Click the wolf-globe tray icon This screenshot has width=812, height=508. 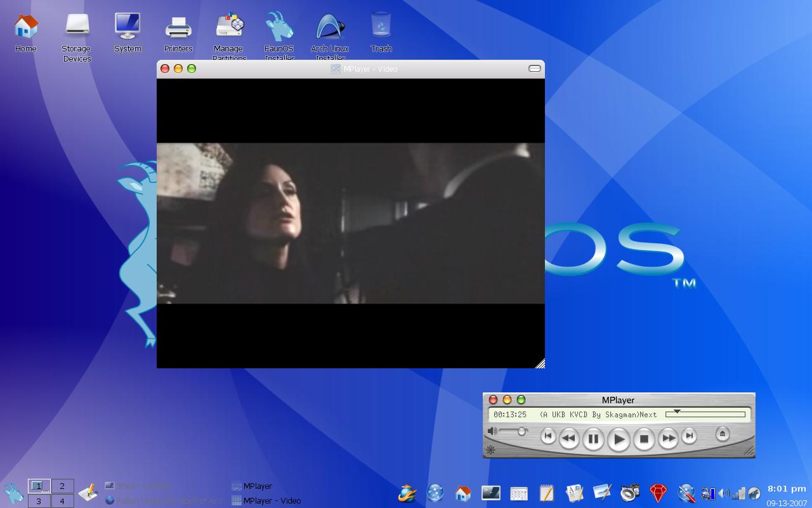tap(754, 493)
